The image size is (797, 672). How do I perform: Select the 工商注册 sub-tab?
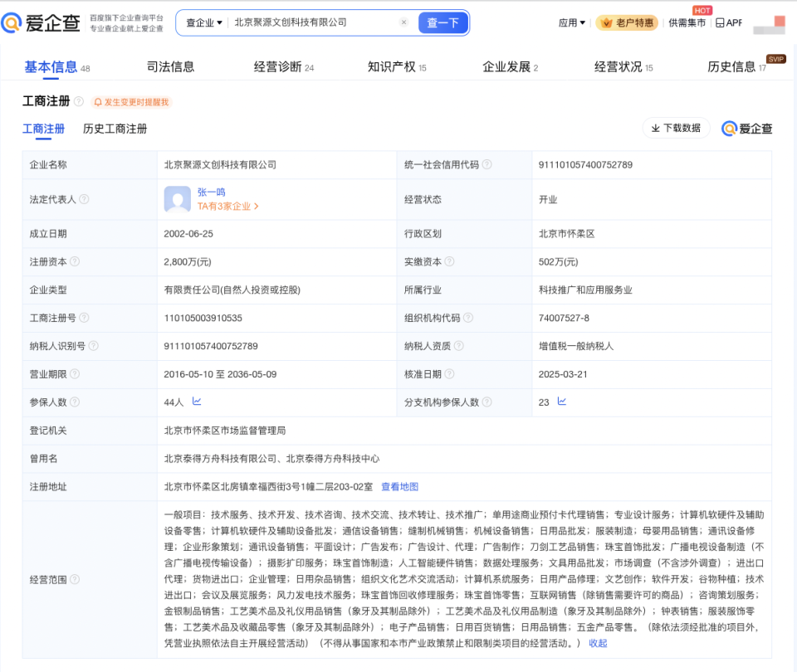[44, 129]
